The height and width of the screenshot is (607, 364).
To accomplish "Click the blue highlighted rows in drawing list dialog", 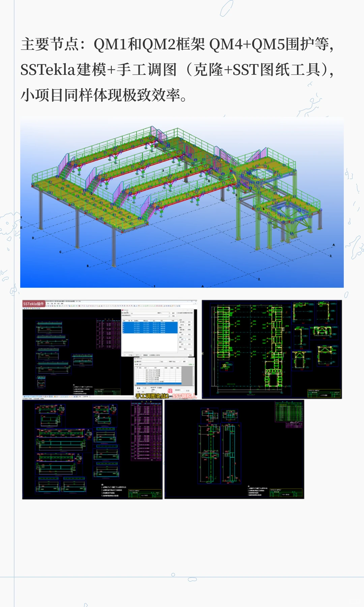I will 150,327.
